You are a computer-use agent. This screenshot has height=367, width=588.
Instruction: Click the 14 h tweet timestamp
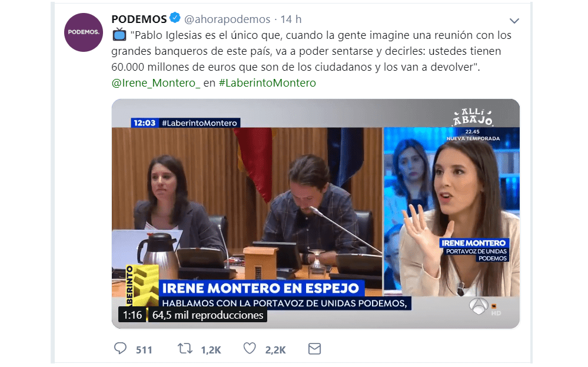click(x=291, y=19)
